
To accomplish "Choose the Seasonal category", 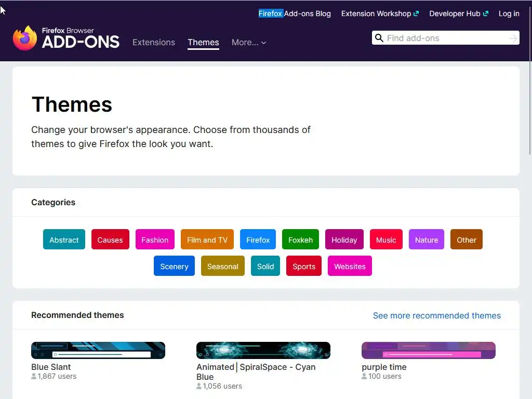I will tap(223, 266).
